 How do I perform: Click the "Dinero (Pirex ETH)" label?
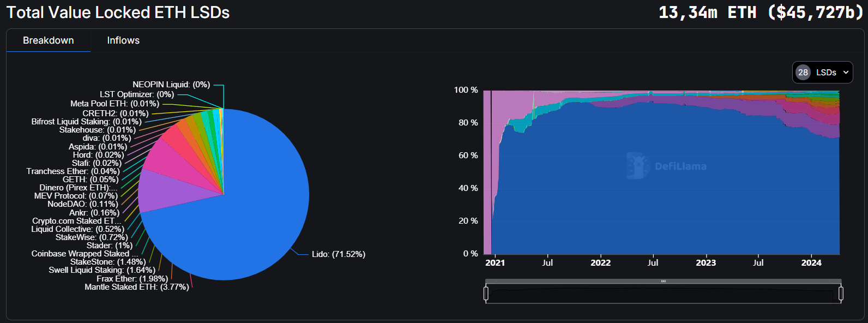click(78, 188)
